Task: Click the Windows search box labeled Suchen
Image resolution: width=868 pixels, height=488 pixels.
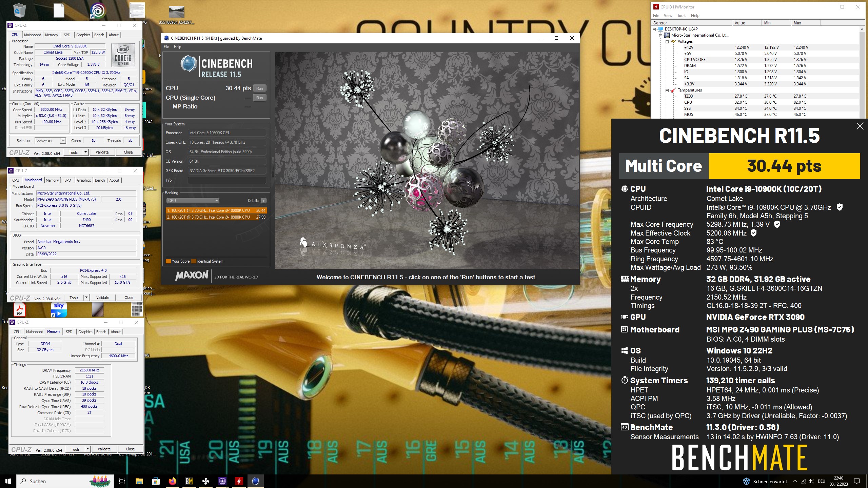Action: pyautogui.click(x=64, y=481)
